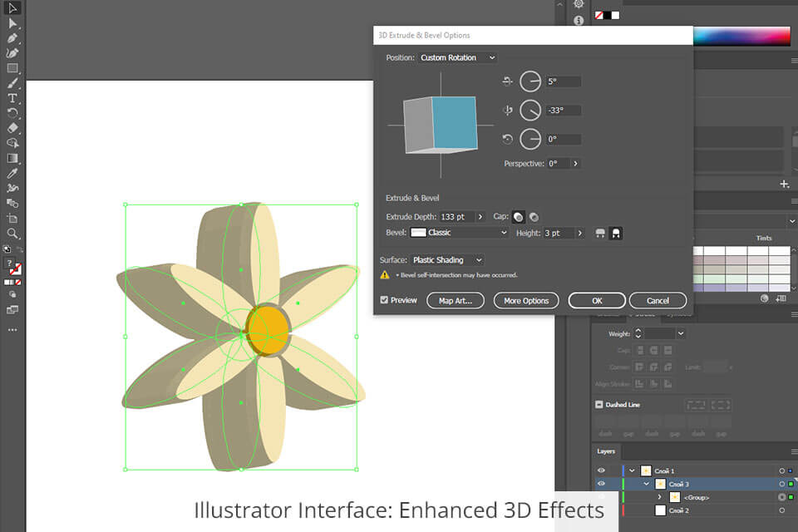Click stroke Weight stepper arrows
The height and width of the screenshot is (532, 798).
(638, 334)
